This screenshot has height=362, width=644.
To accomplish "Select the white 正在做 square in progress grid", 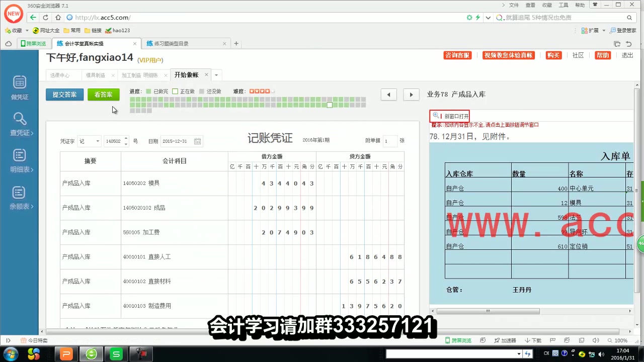I will 329,105.
